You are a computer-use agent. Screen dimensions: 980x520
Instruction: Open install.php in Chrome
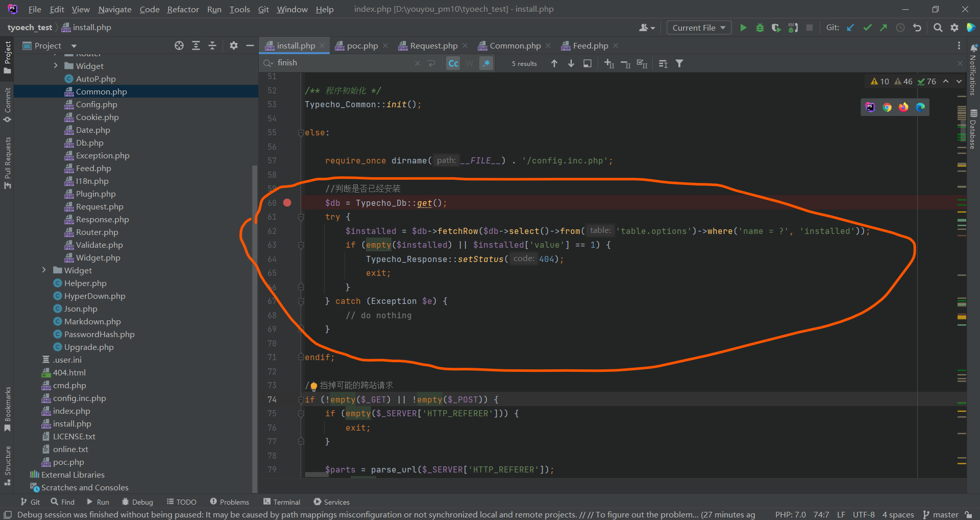click(887, 107)
